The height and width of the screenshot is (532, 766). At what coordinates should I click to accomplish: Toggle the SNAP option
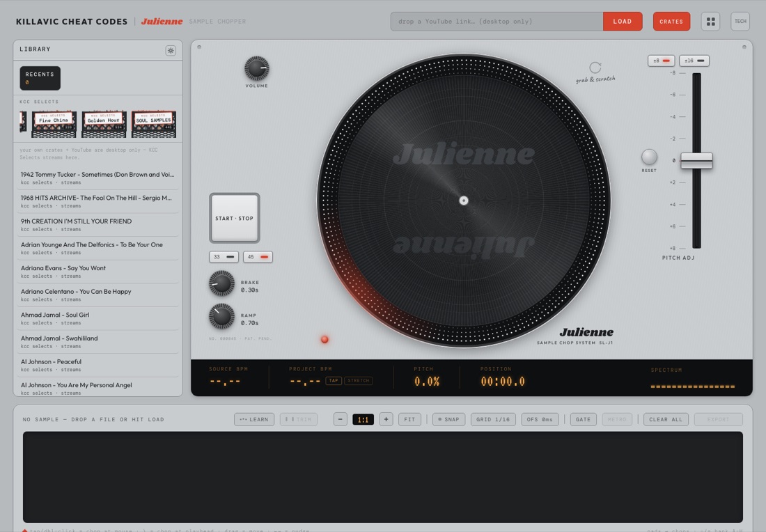[x=448, y=419]
